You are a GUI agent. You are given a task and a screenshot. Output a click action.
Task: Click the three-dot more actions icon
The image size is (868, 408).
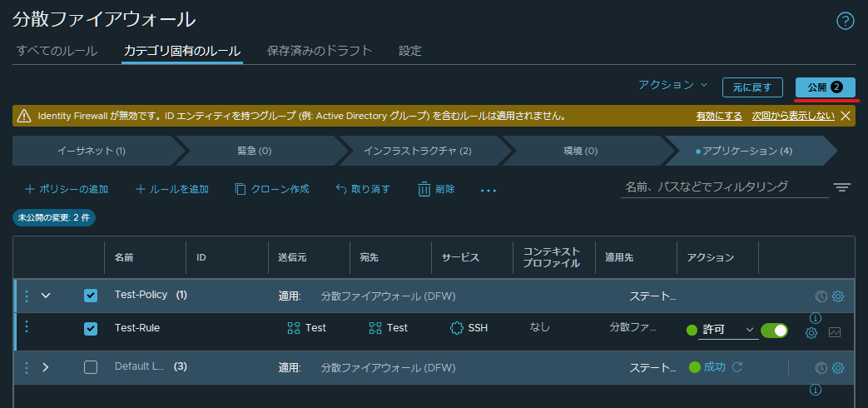pos(489,190)
